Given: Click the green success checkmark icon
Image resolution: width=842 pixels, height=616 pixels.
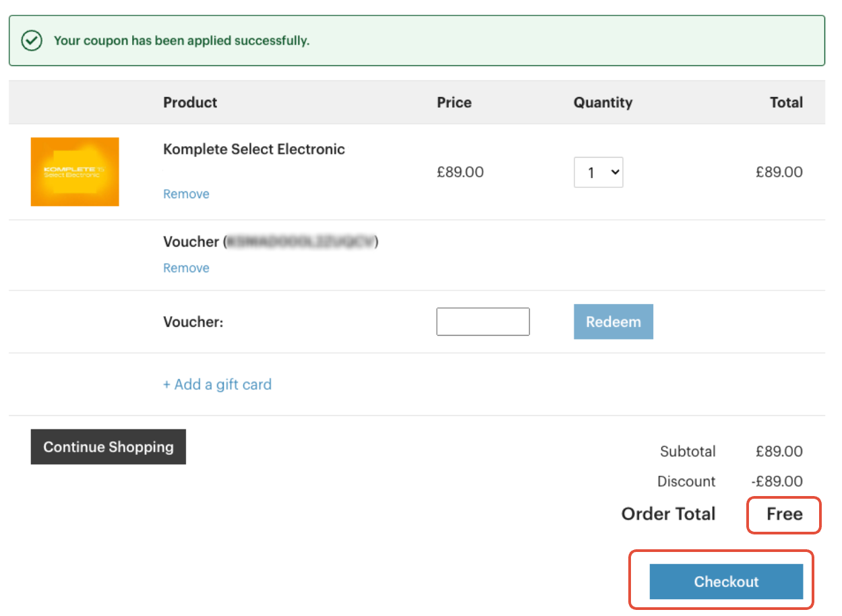Looking at the screenshot, I should pos(32,40).
